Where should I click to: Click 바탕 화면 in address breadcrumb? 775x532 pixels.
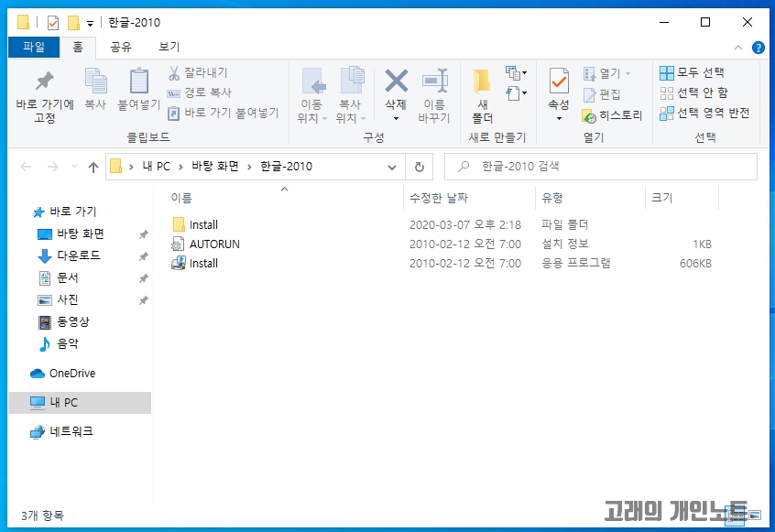click(215, 167)
